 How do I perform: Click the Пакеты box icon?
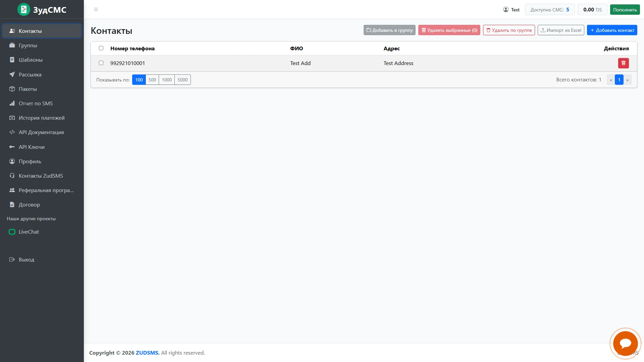(12, 89)
